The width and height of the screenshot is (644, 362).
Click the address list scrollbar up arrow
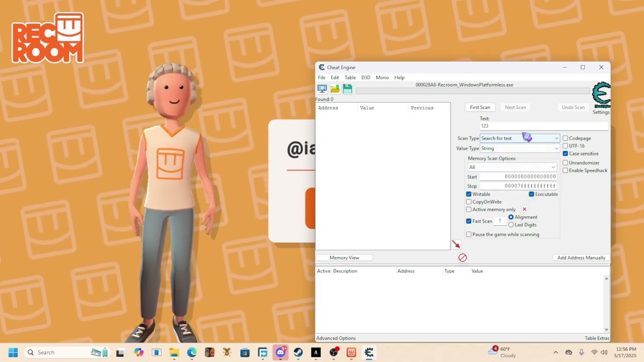coord(606,278)
